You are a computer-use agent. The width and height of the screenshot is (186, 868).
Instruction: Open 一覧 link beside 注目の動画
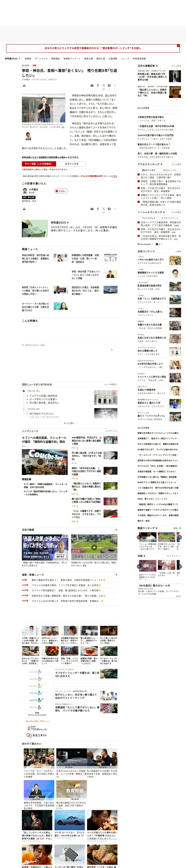pyautogui.click(x=115, y=530)
